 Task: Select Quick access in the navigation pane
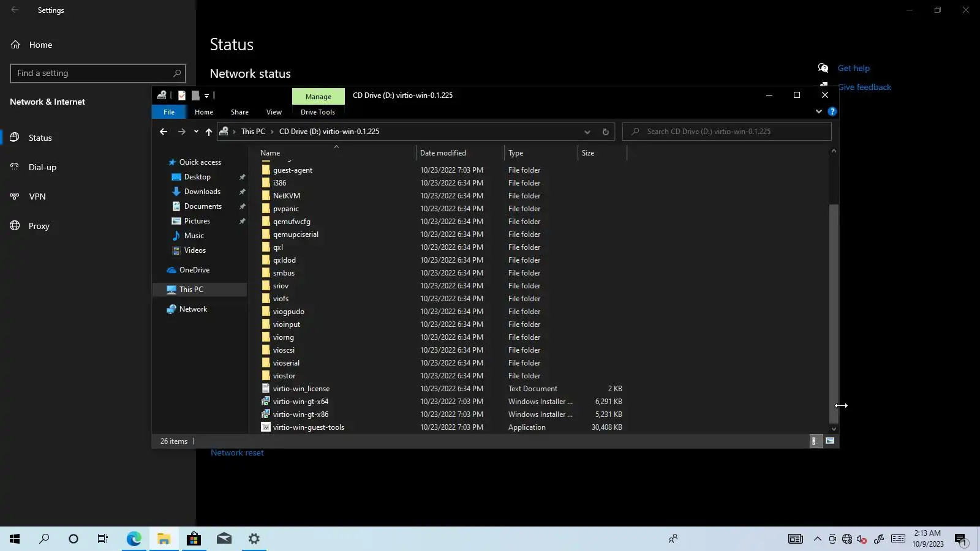[x=200, y=162]
